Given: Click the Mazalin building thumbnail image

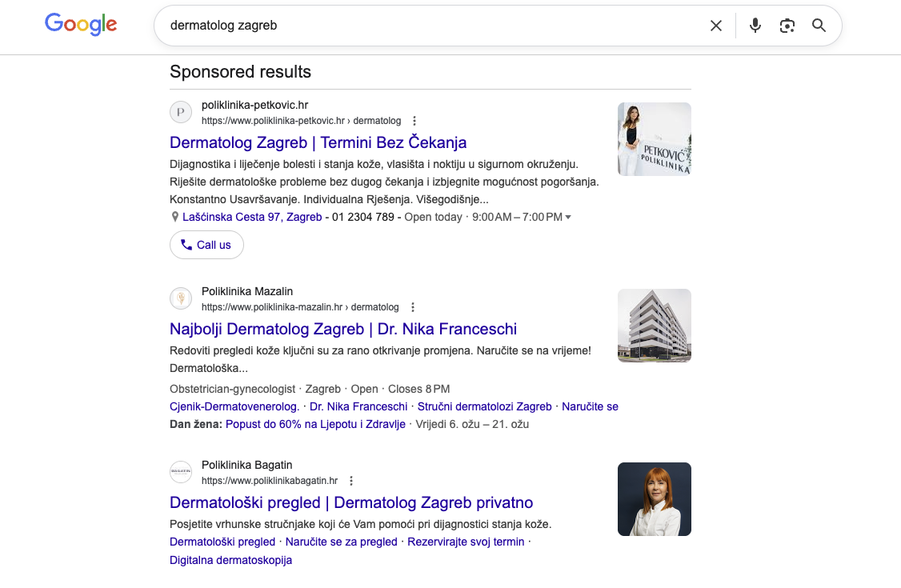Looking at the screenshot, I should [x=654, y=326].
